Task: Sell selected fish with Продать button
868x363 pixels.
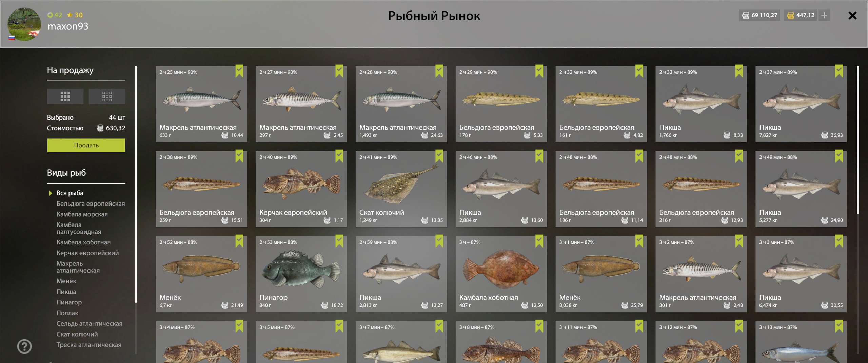Action: [x=86, y=145]
